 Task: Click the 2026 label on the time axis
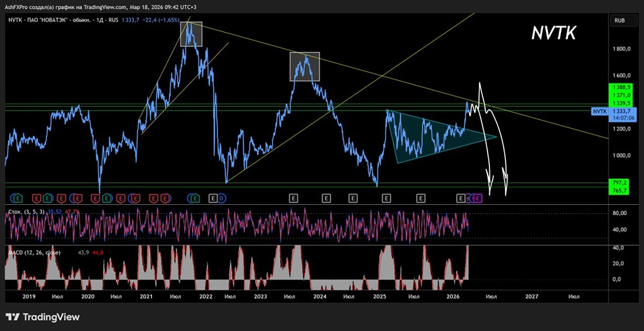453,296
